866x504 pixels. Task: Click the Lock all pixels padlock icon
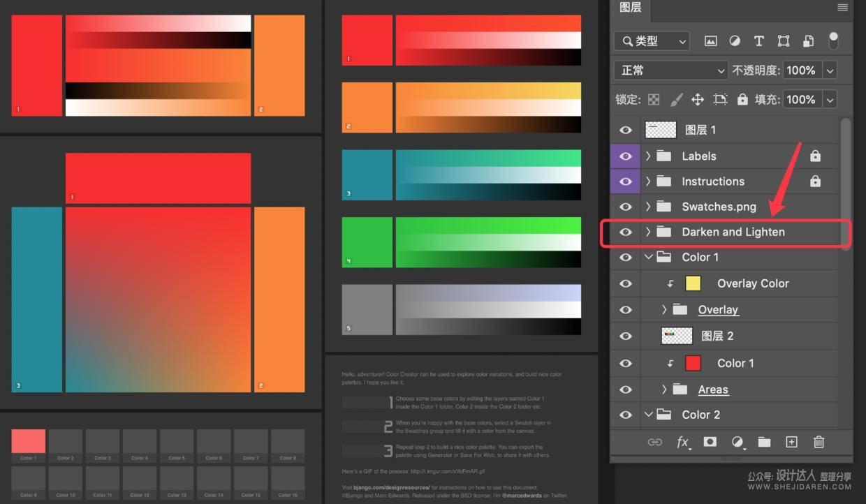[742, 99]
